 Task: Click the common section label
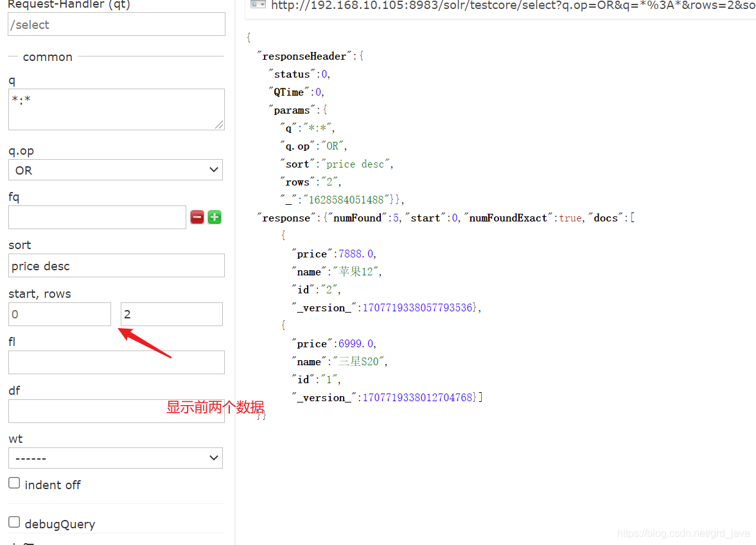(48, 57)
